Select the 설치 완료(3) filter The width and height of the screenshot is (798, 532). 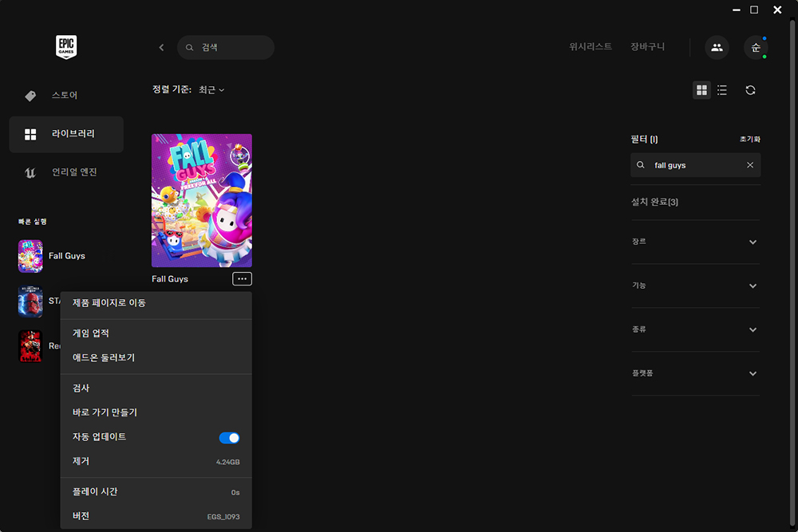coord(654,202)
